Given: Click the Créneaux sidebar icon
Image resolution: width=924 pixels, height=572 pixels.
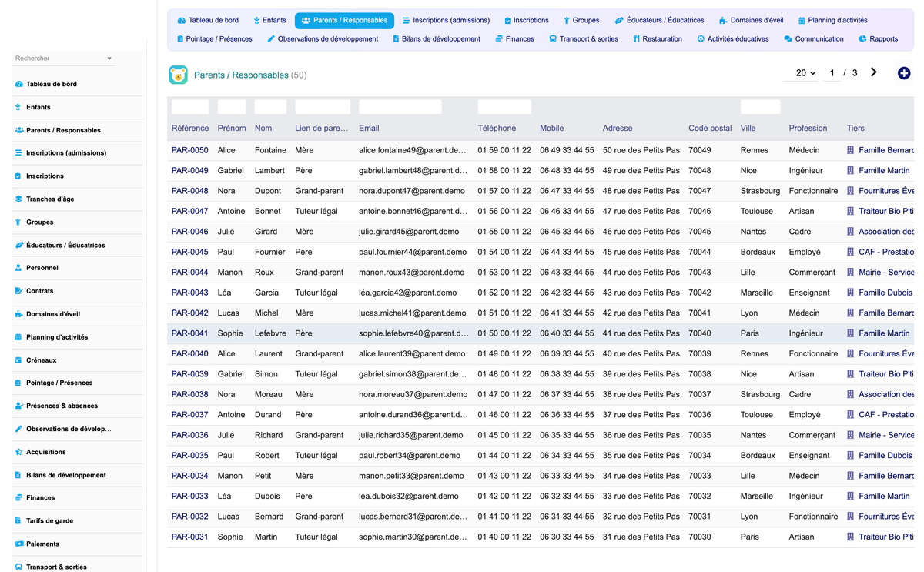Looking at the screenshot, I should pyautogui.click(x=18, y=360).
